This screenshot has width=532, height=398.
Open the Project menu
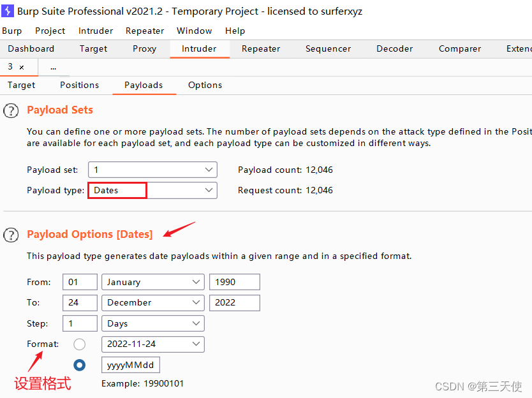point(50,31)
